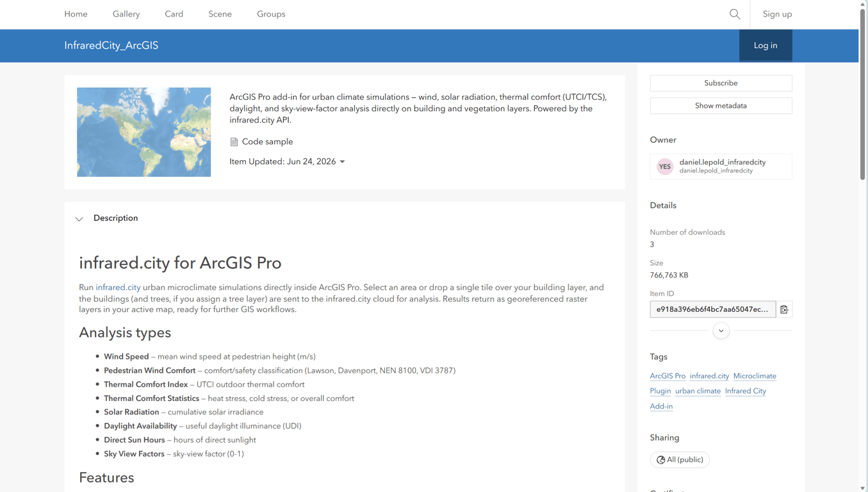The width and height of the screenshot is (868, 492).
Task: Open the Infrared City tag
Action: coord(746,391)
